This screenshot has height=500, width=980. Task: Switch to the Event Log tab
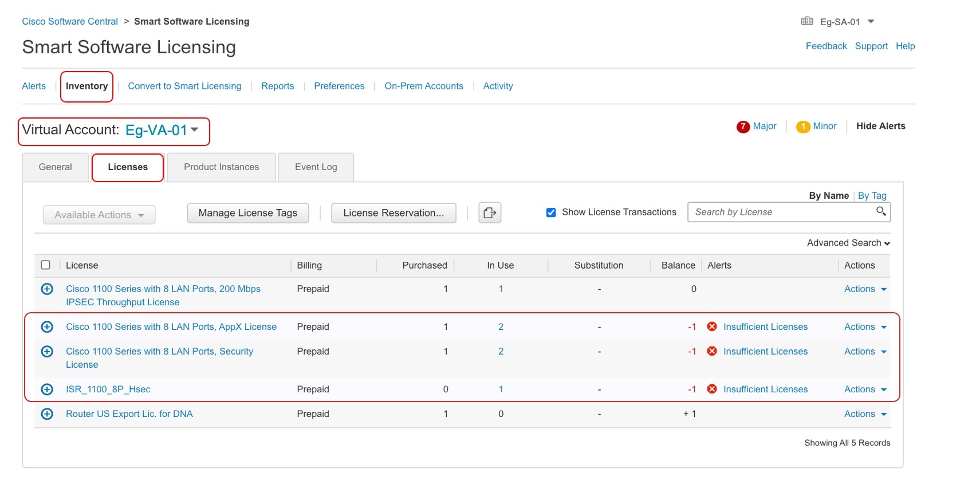(x=316, y=167)
